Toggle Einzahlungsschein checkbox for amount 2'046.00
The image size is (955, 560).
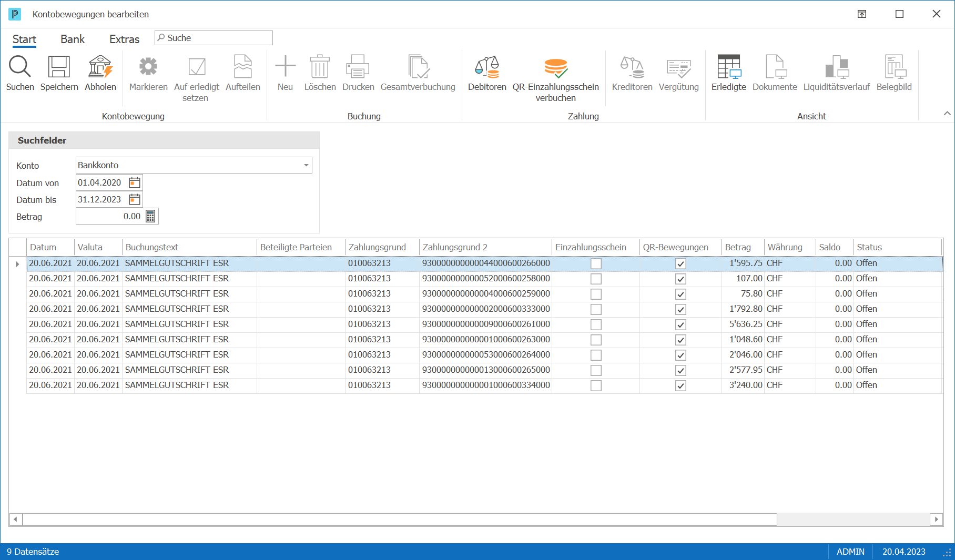[x=596, y=355]
